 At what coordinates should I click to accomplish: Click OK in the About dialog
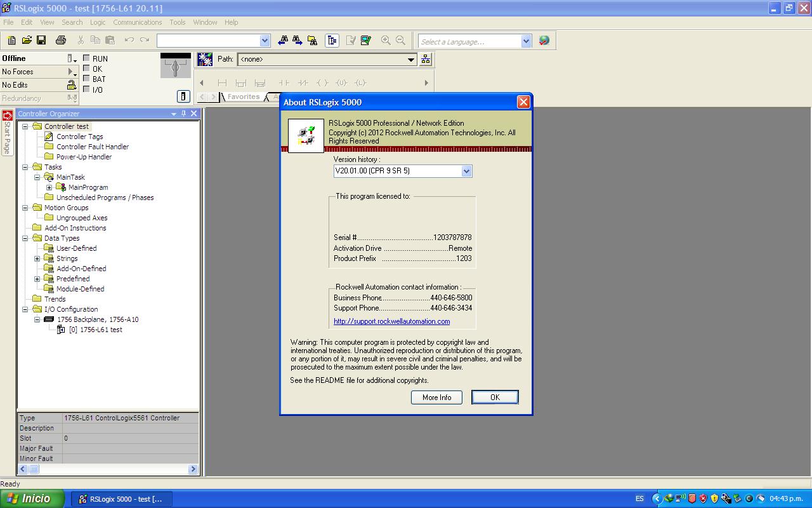(495, 398)
